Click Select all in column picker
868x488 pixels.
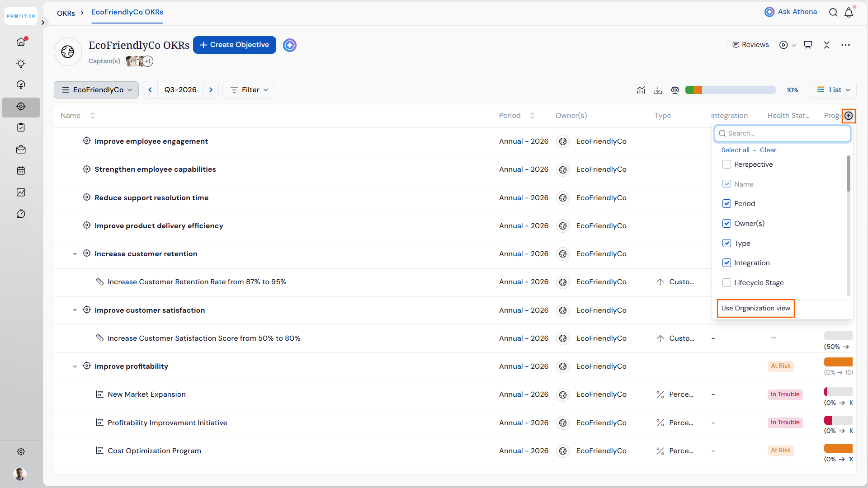(735, 150)
